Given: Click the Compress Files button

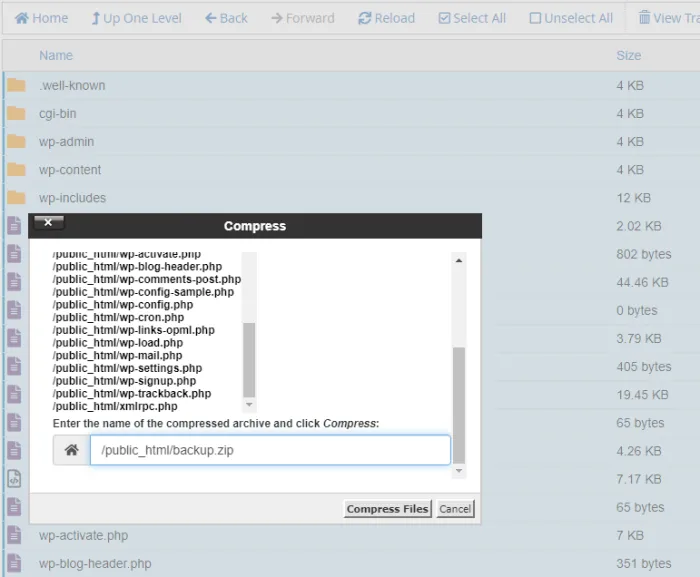Looking at the screenshot, I should (x=387, y=509).
